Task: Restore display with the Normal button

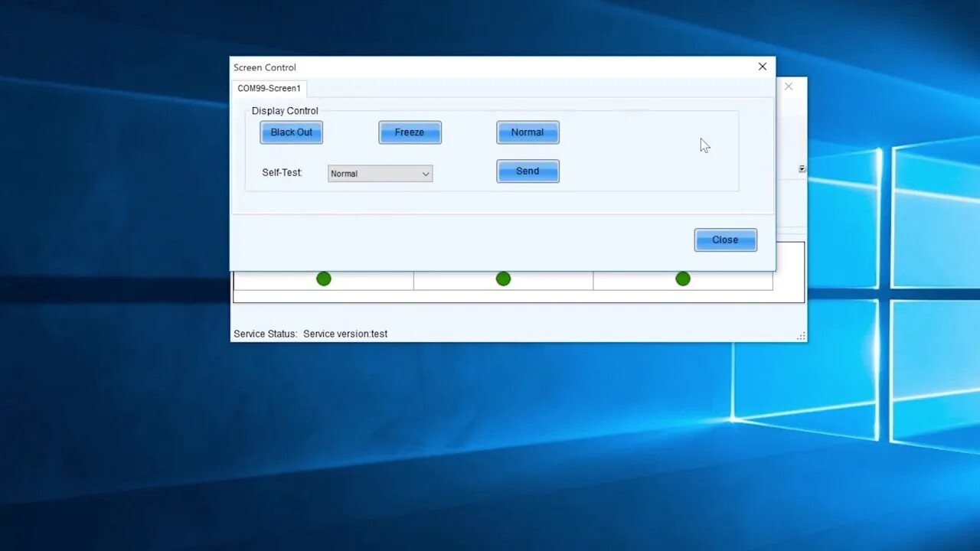Action: point(528,132)
